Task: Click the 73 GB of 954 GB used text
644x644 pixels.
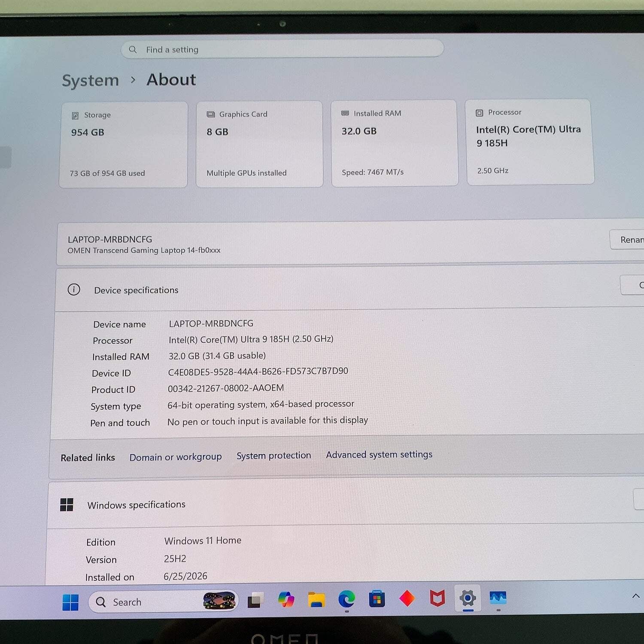Action: [x=107, y=173]
